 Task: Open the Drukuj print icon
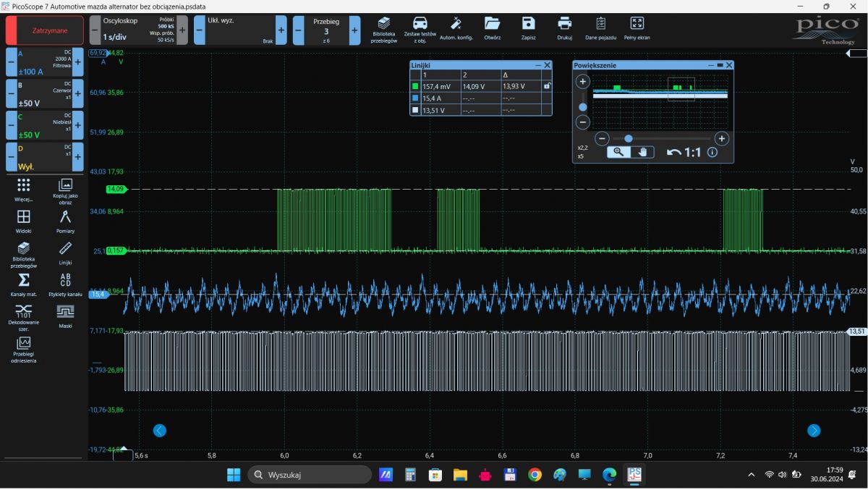pyautogui.click(x=564, y=28)
